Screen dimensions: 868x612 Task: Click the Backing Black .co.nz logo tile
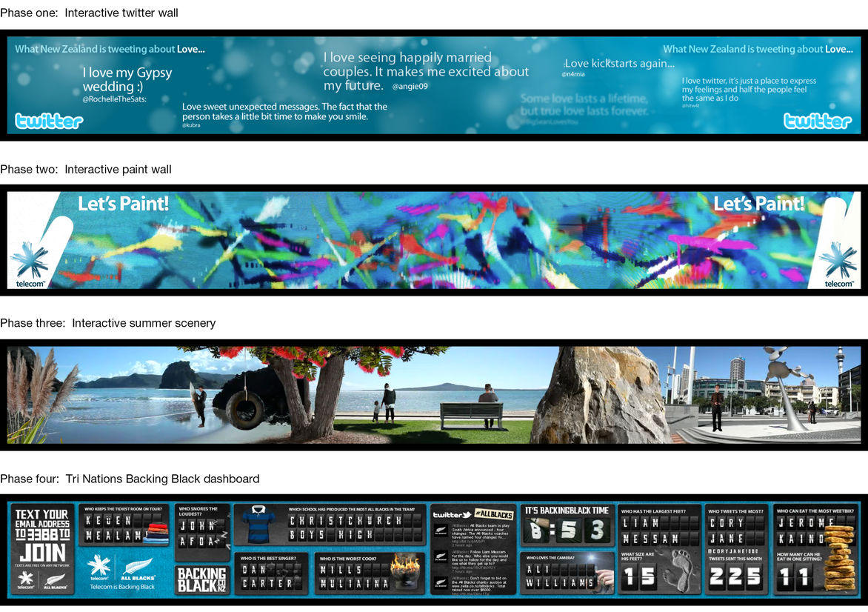(x=201, y=579)
